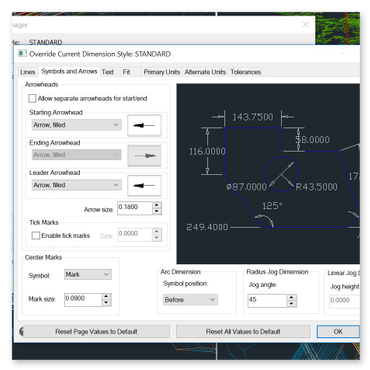Viewport: 370px width, 370px height.
Task: Click the Jog angle input field
Action: coord(267,300)
